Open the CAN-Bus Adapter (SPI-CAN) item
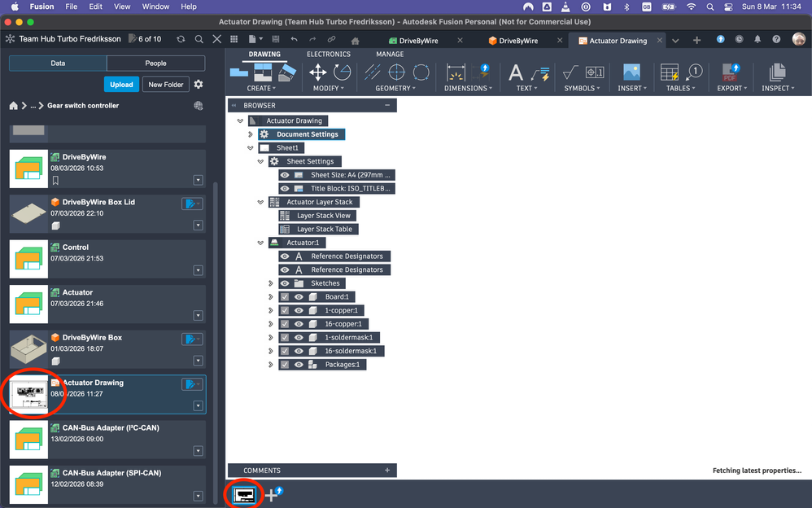Image resolution: width=812 pixels, height=508 pixels. (x=107, y=485)
